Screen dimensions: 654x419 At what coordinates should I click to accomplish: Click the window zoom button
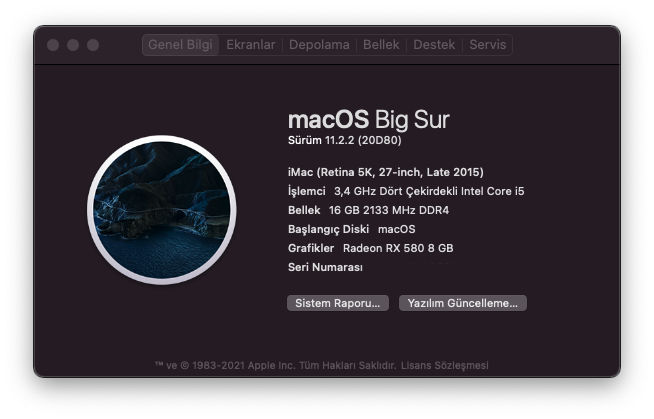click(x=93, y=45)
